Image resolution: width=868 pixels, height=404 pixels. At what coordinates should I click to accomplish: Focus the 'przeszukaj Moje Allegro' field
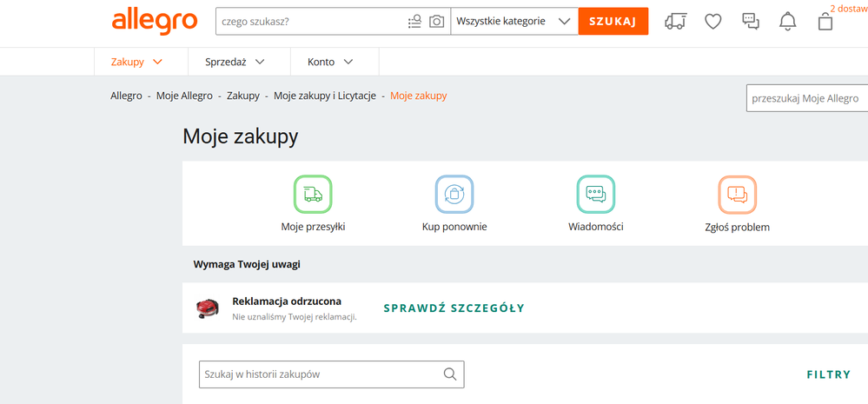pos(807,98)
